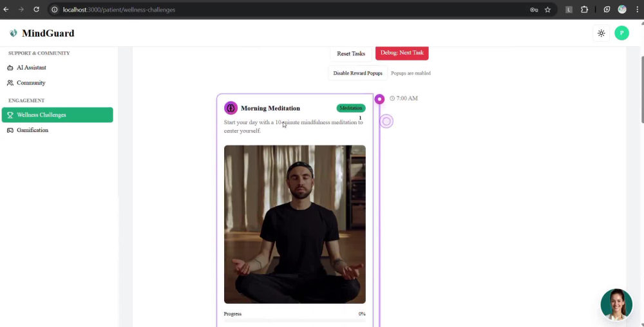Bookmark this page with the star icon

pos(547,10)
